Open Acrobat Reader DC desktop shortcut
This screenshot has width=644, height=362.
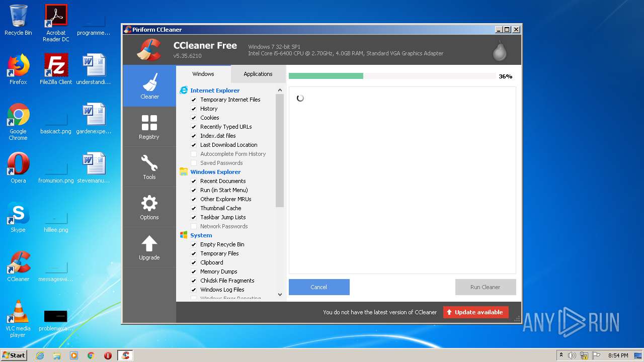coord(56,23)
